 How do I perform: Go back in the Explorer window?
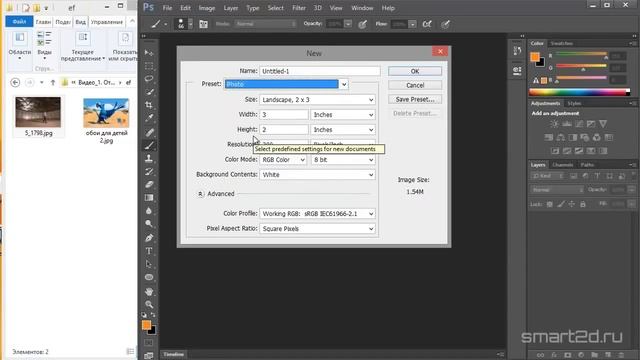(15, 82)
